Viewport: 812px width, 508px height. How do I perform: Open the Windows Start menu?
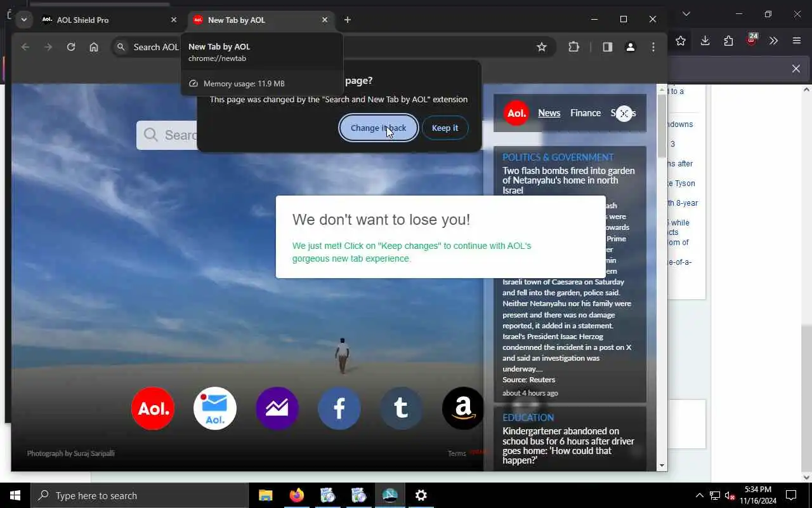15,495
